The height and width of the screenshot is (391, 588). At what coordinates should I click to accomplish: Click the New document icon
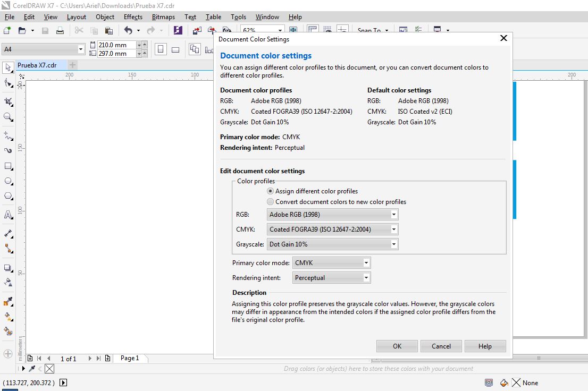pos(7,30)
